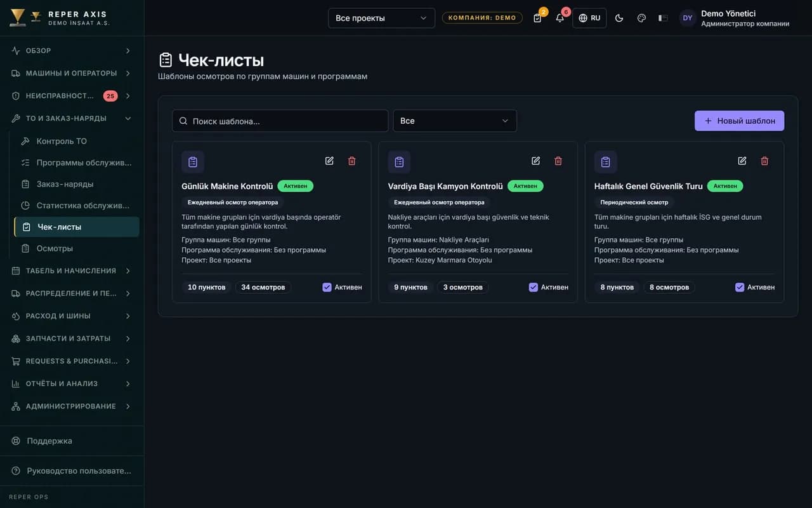
Task: Open the Все filter dropdown
Action: coord(455,121)
